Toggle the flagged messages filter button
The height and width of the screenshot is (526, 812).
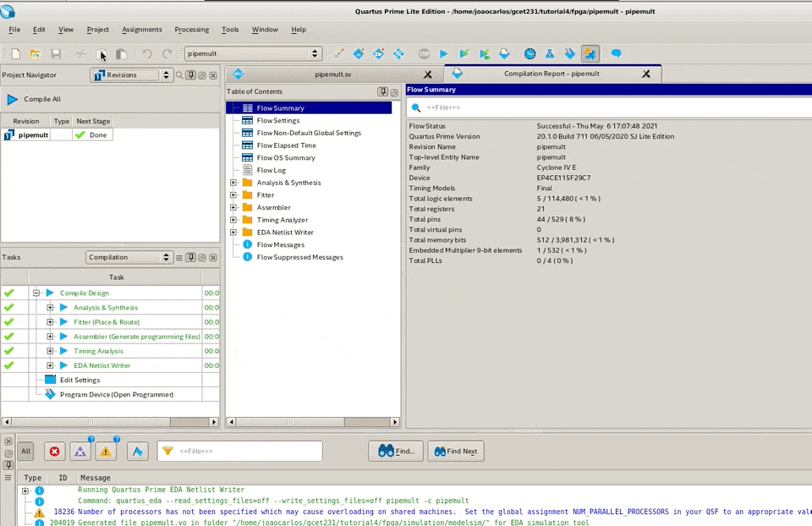point(137,452)
